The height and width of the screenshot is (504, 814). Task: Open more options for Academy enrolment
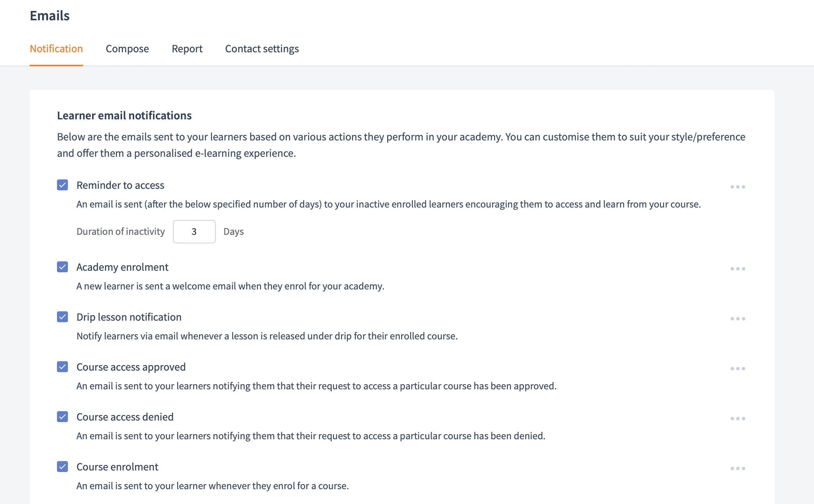click(738, 269)
